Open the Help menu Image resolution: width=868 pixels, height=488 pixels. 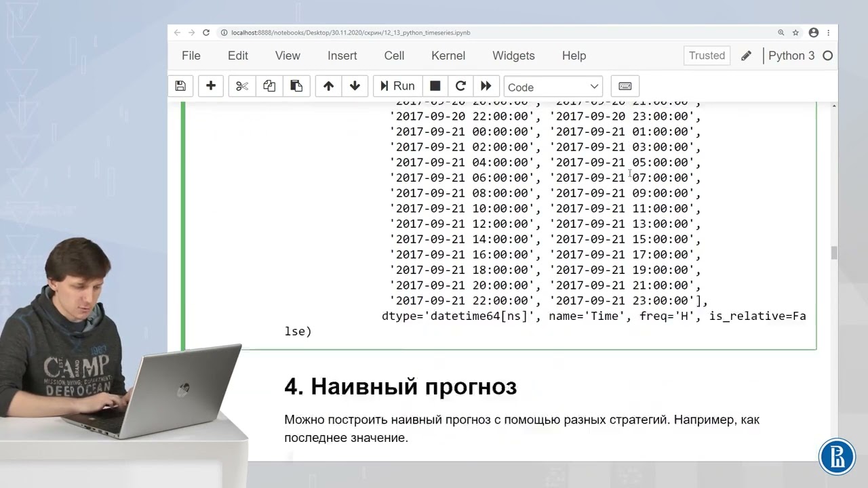574,56
